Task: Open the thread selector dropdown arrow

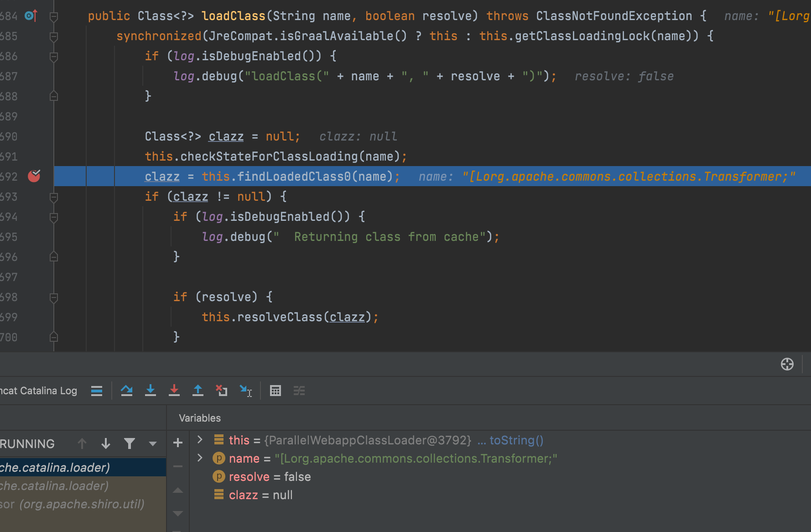Action: (153, 443)
